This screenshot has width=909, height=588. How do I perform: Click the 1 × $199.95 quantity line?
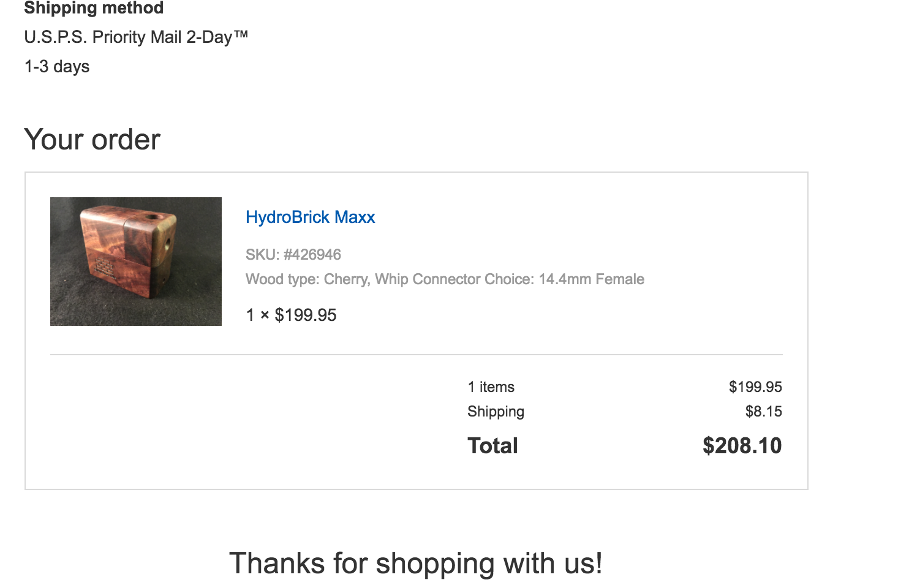pos(291,315)
